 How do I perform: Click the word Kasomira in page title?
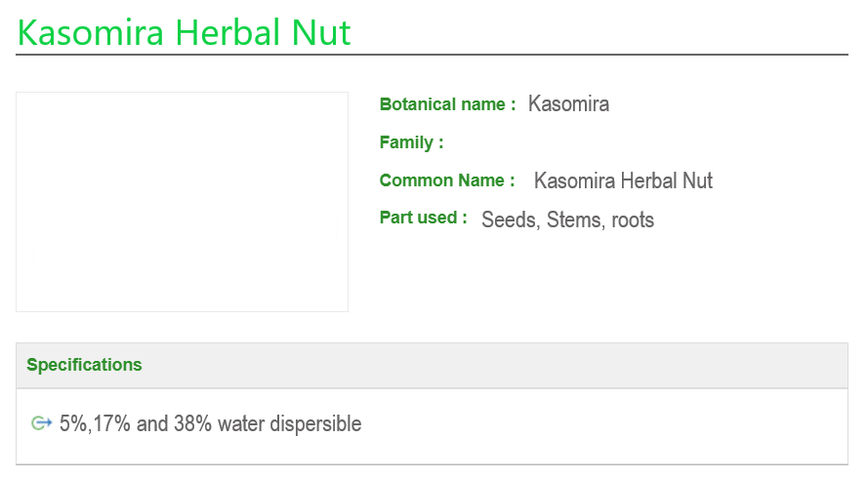(x=91, y=33)
